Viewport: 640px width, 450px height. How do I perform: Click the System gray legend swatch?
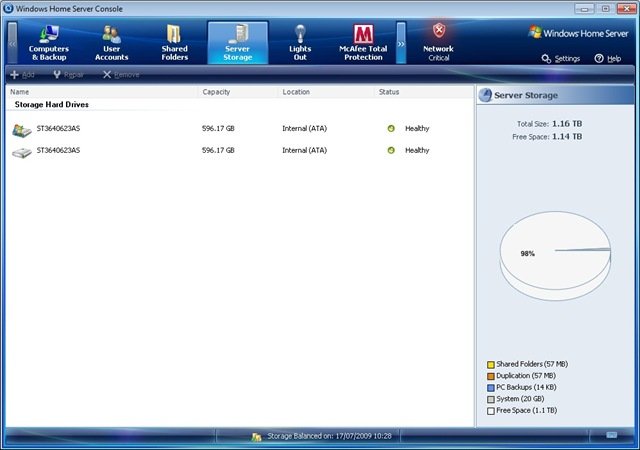tap(491, 399)
